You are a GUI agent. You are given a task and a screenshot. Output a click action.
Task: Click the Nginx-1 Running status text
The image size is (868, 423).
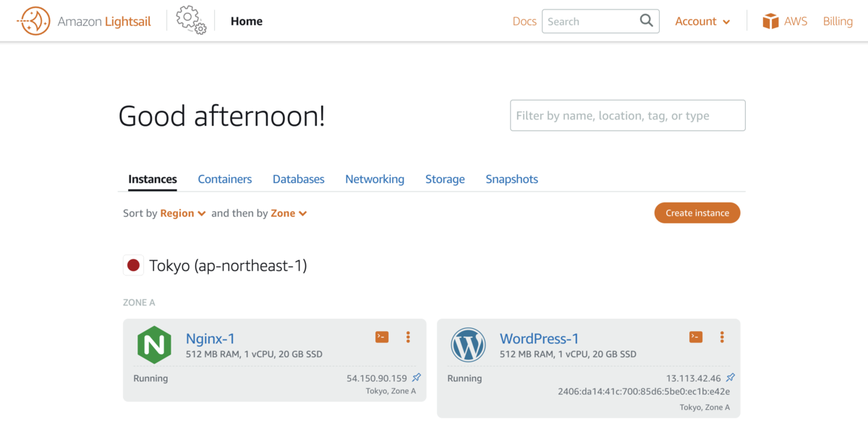pyautogui.click(x=150, y=378)
